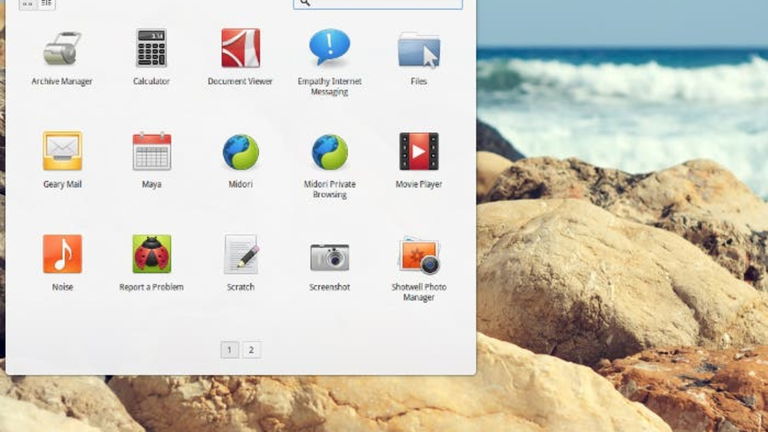The width and height of the screenshot is (768, 432).
Task: Switch to grid view mode
Action: click(x=27, y=4)
